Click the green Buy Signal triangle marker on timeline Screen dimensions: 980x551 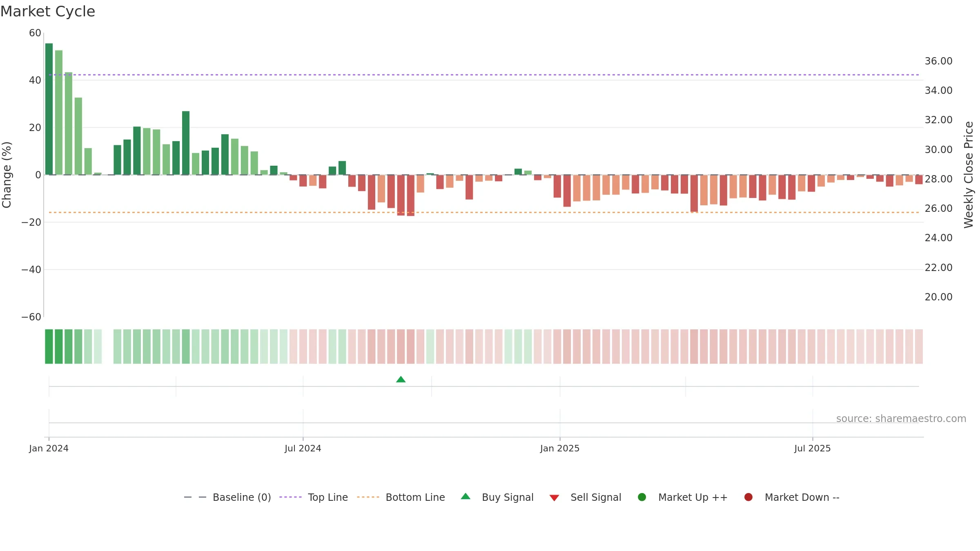tap(401, 379)
